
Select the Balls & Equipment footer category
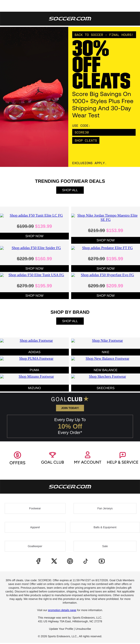pos(105,527)
